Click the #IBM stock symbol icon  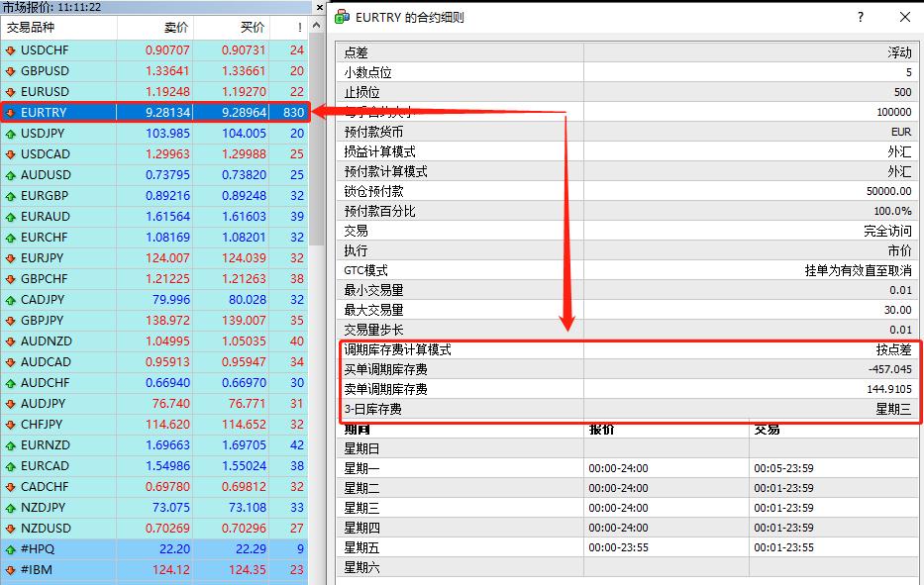pyautogui.click(x=10, y=569)
